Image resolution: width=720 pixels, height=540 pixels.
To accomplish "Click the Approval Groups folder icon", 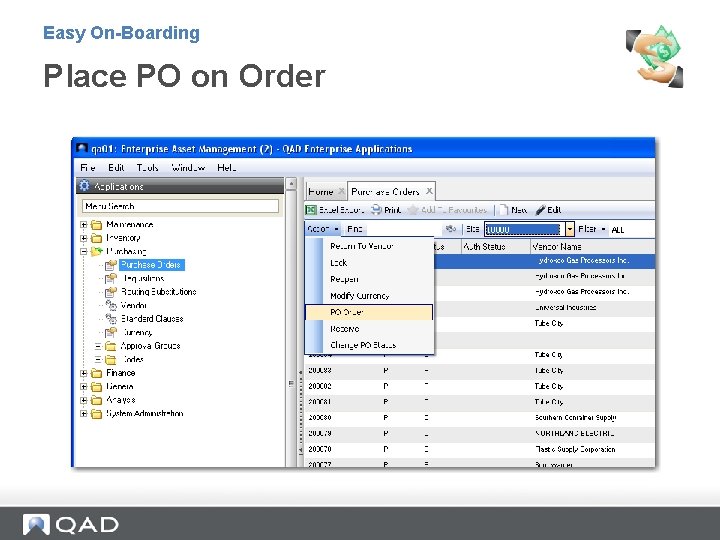I will (x=111, y=346).
